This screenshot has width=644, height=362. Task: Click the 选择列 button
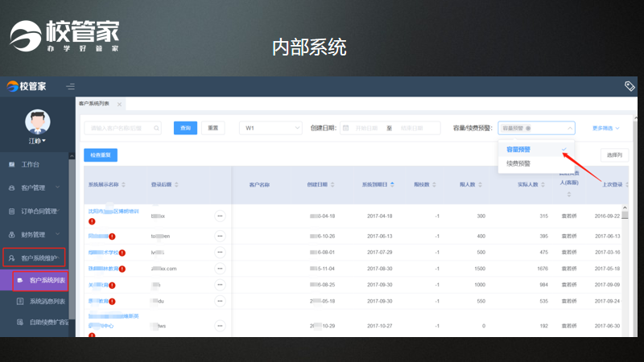[614, 154]
